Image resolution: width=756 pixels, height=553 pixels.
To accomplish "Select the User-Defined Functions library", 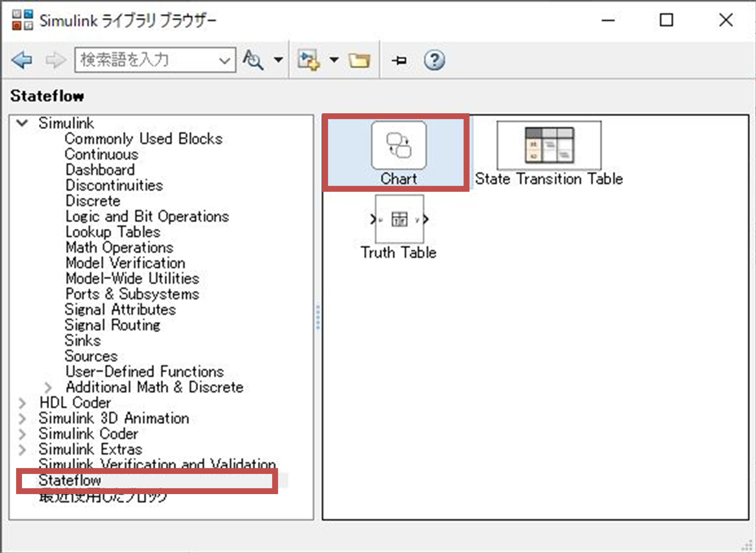I will [145, 372].
